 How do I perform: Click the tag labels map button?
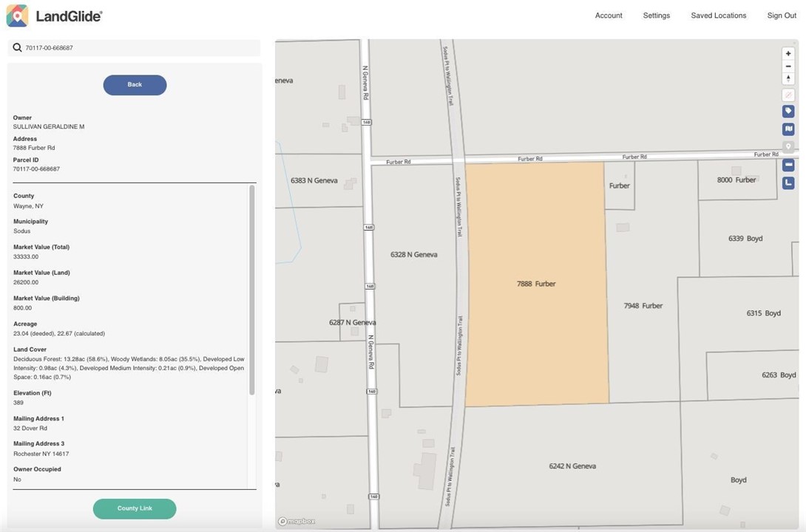click(x=788, y=112)
